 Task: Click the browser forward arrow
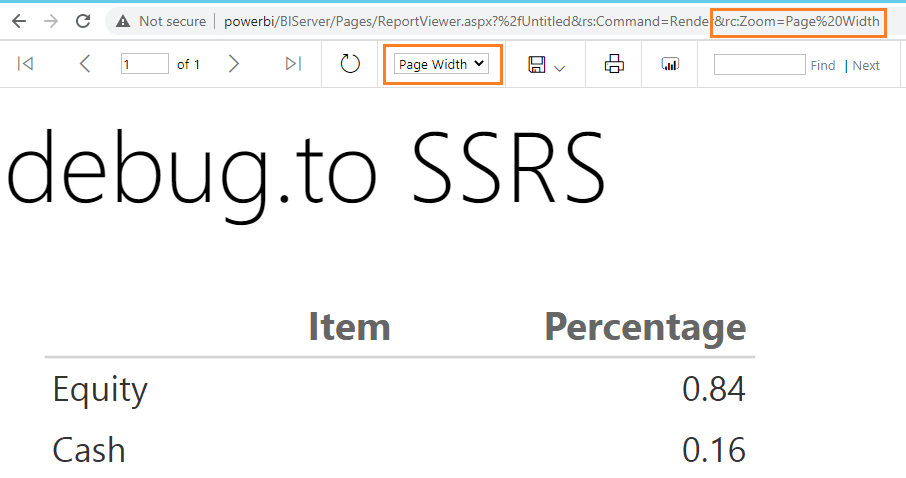[51, 21]
